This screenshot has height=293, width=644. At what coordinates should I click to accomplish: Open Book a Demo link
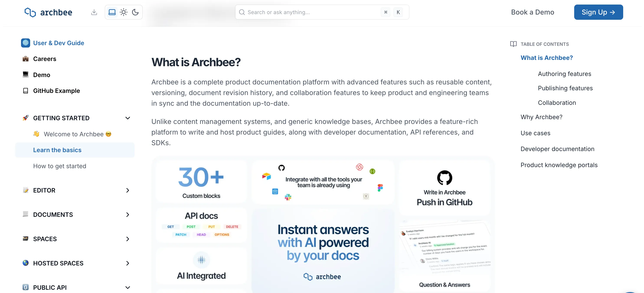pos(533,12)
